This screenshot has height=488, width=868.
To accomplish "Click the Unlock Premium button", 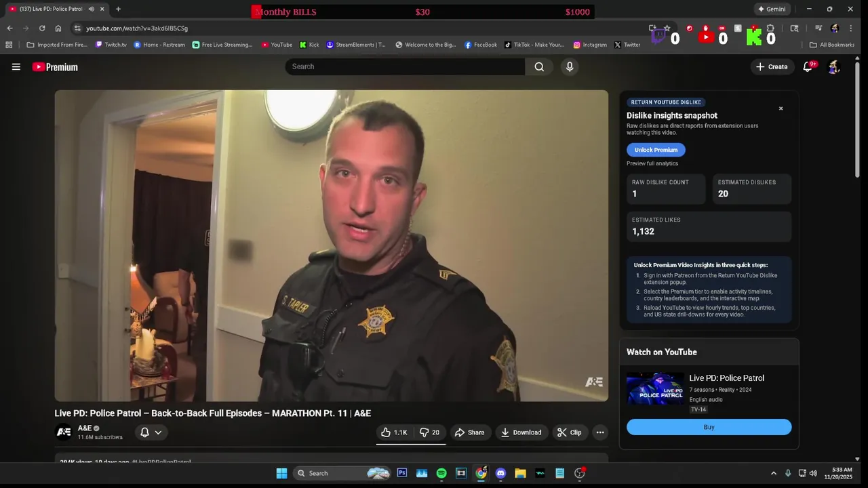I will click(x=656, y=150).
